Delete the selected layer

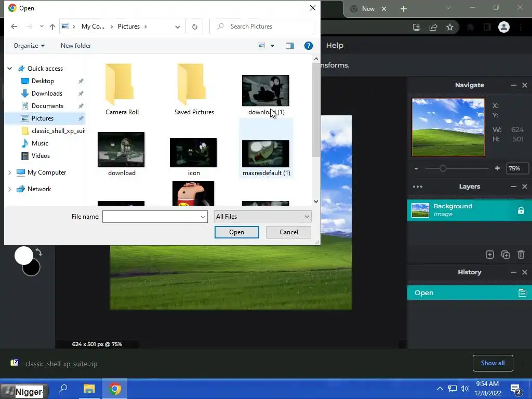pos(521,255)
